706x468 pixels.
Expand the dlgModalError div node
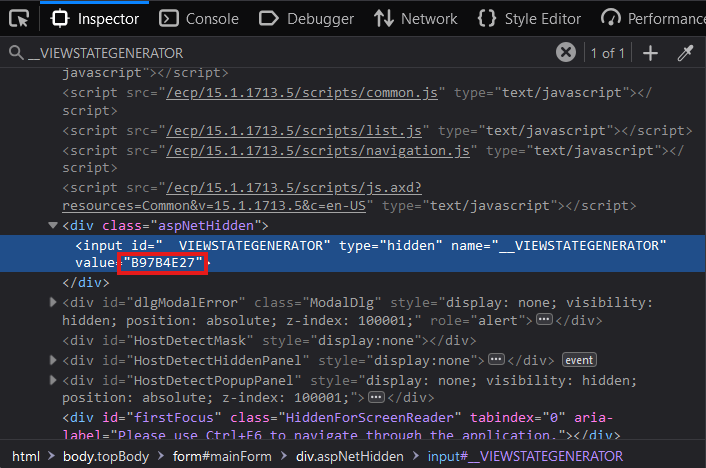pyautogui.click(x=54, y=302)
